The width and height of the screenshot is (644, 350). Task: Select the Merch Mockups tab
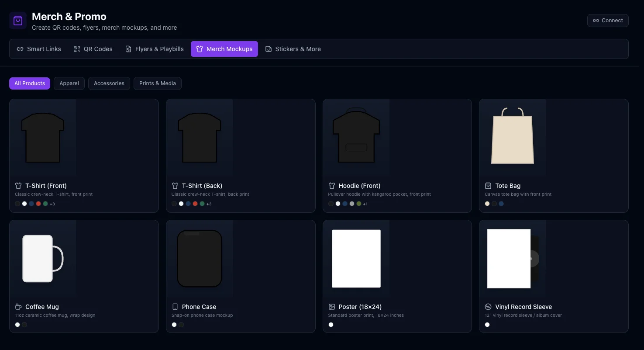[224, 49]
